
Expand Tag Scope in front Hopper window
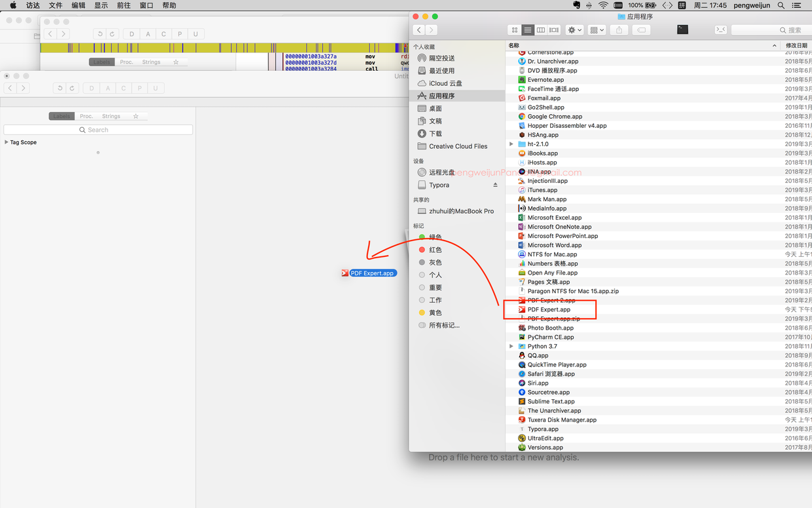click(x=7, y=142)
